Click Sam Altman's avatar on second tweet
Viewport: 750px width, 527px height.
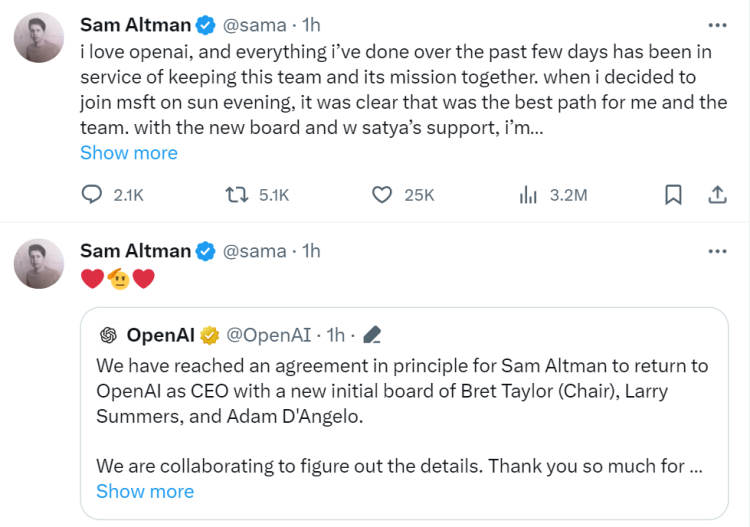click(40, 264)
